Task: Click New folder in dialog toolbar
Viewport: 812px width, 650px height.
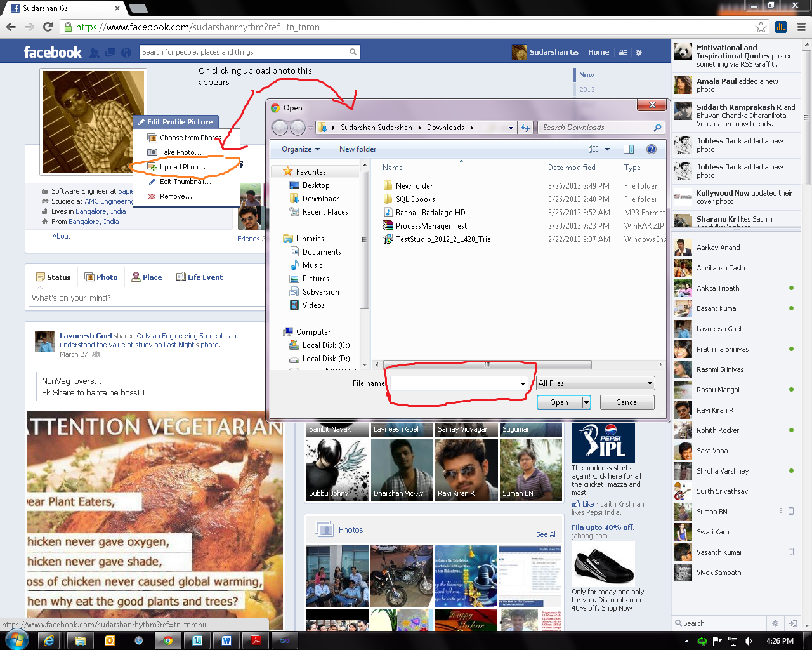Action: 358,149
